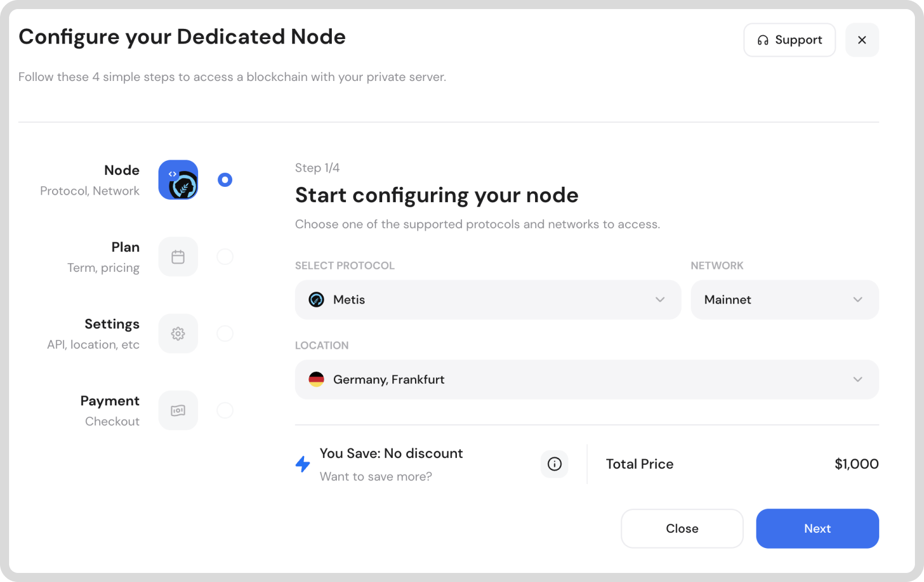Click the Metis protocol logo
The image size is (924, 582).
tap(316, 299)
